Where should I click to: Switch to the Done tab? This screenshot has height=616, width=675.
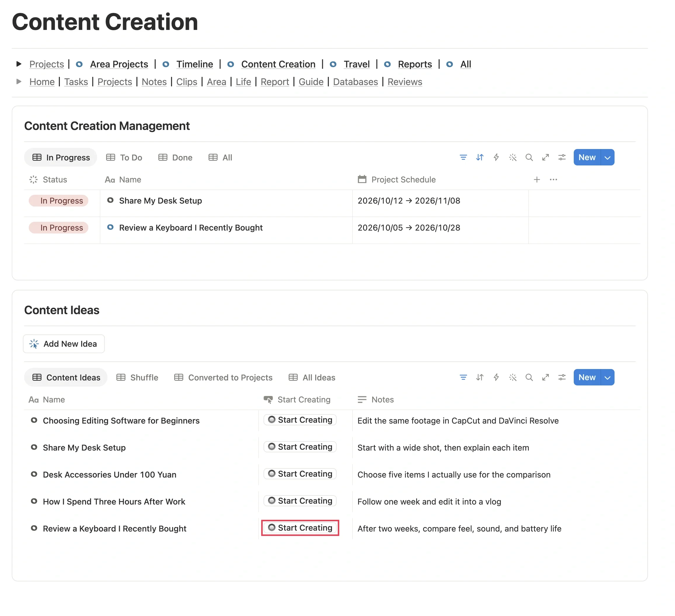tap(176, 158)
